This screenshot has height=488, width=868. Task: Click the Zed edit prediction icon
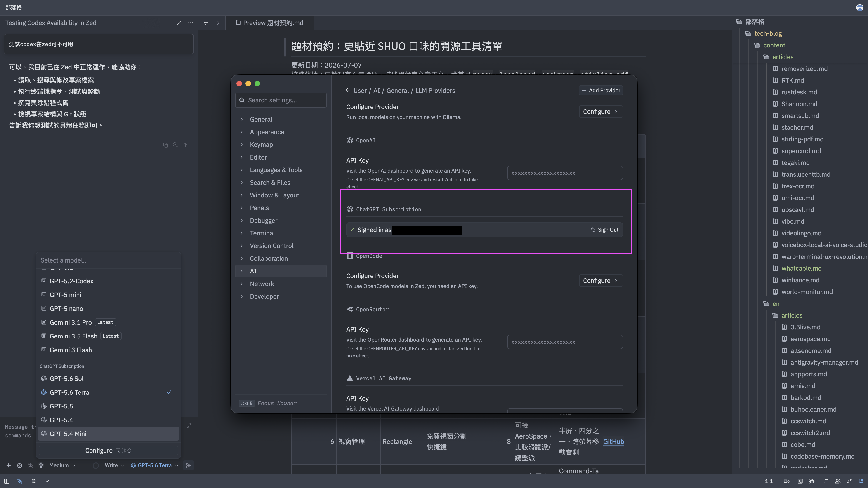786,481
